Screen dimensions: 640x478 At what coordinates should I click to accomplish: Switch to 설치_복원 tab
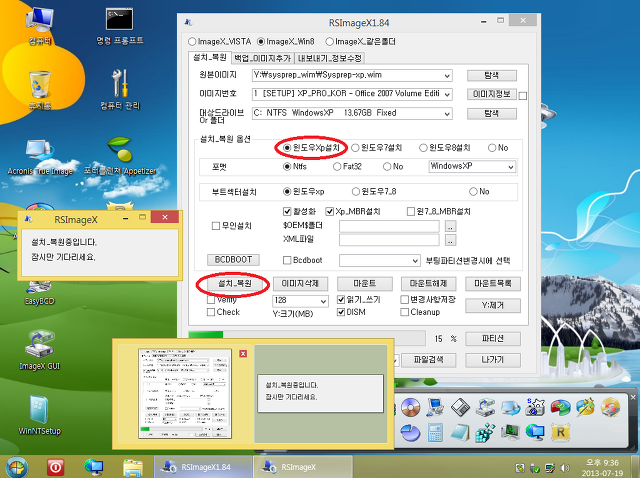(x=210, y=58)
